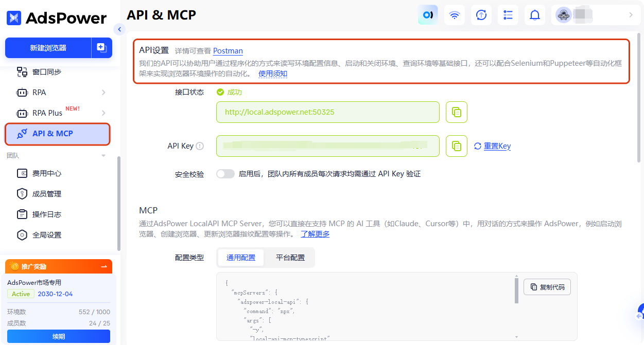The image size is (644, 345).
Task: Click the batch create browser icon
Action: point(102,48)
